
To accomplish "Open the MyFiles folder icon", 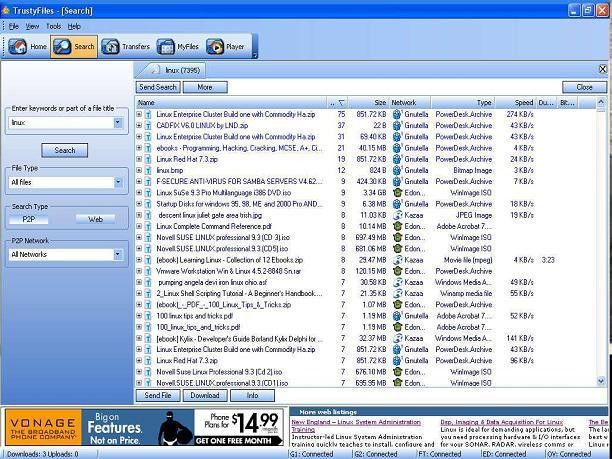I will coord(165,46).
